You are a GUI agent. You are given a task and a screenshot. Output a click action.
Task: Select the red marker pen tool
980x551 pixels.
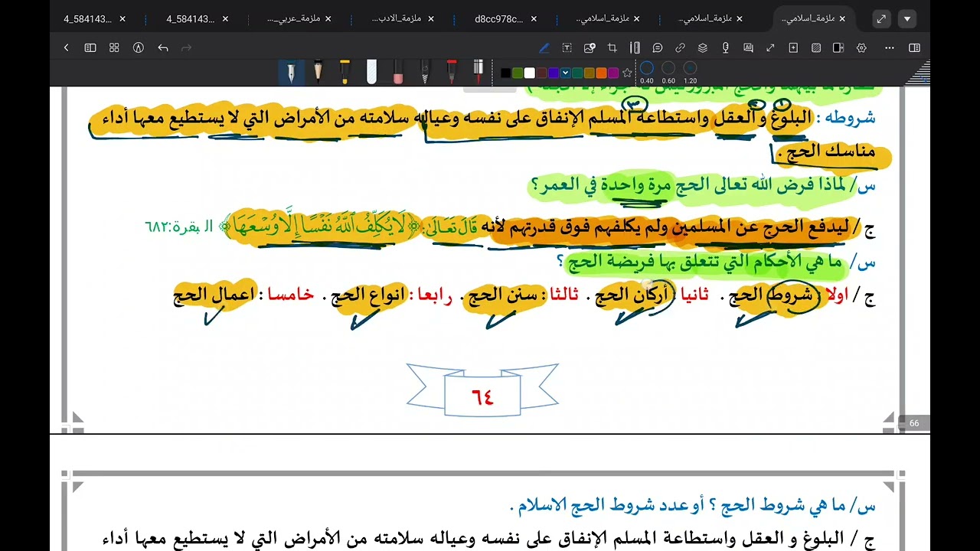tap(452, 73)
